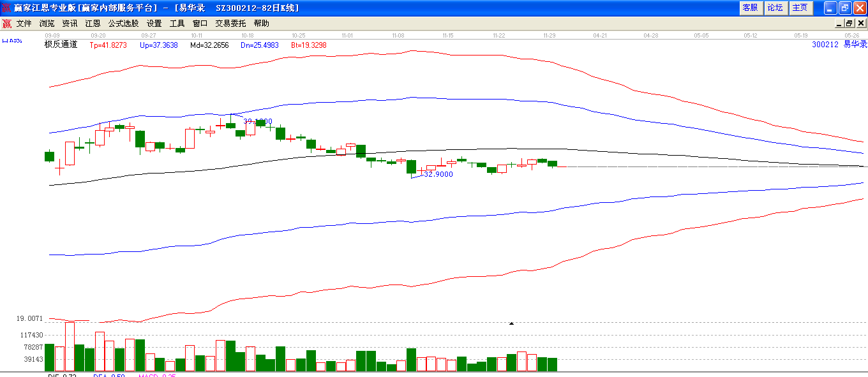Screen dimensions: 868x377
Task: Click the small black triangle marker above volume
Action: [511, 323]
